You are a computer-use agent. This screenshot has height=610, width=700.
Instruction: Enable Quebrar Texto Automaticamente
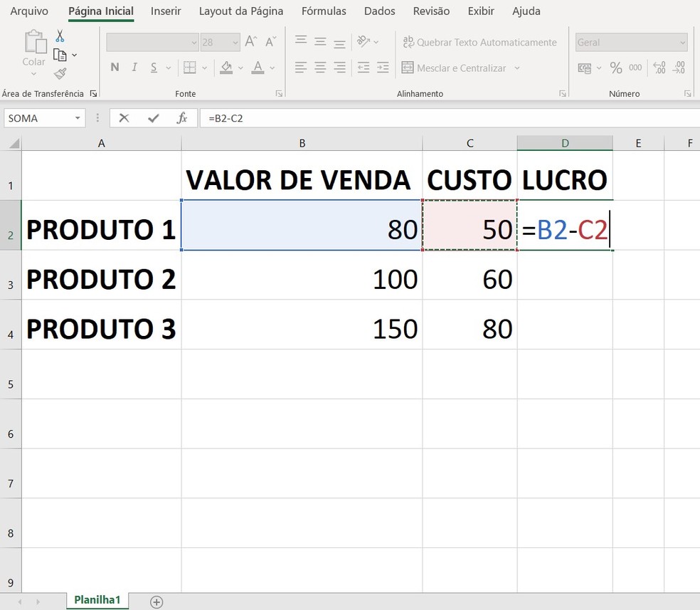click(479, 42)
